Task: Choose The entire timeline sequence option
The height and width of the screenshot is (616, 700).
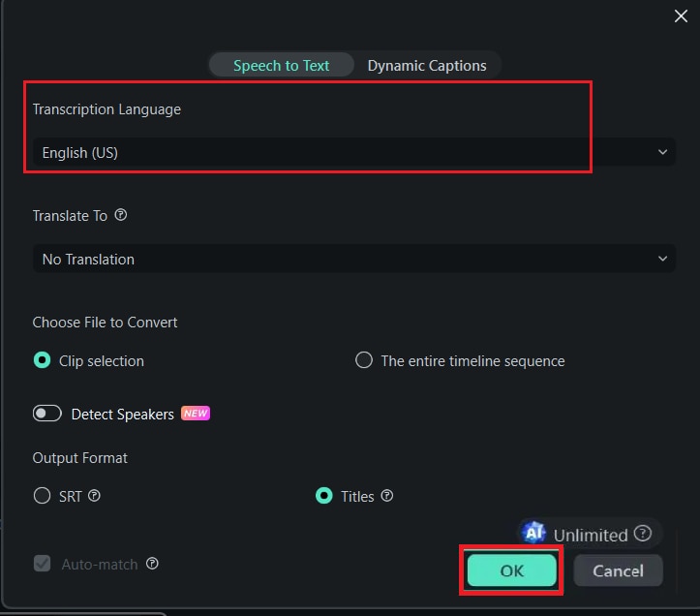Action: pyautogui.click(x=364, y=360)
